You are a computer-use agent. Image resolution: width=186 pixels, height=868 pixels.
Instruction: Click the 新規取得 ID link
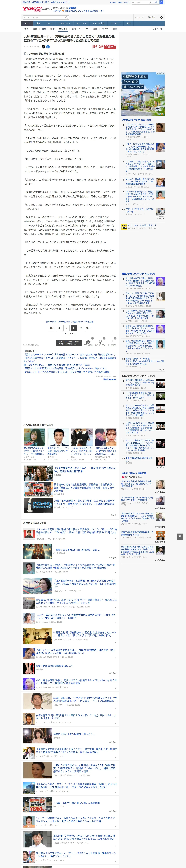72,8
